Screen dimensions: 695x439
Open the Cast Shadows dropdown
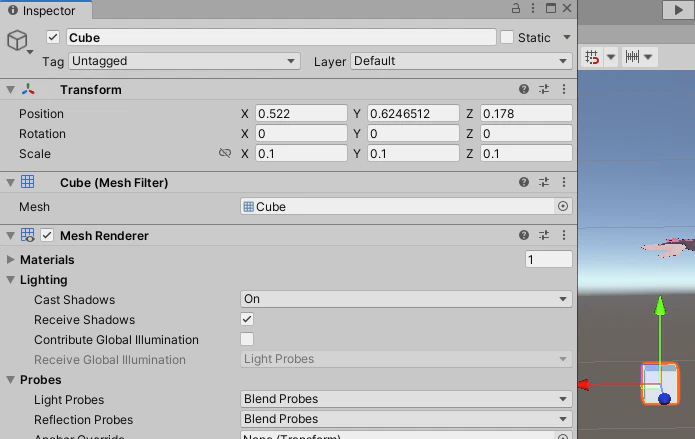click(406, 299)
